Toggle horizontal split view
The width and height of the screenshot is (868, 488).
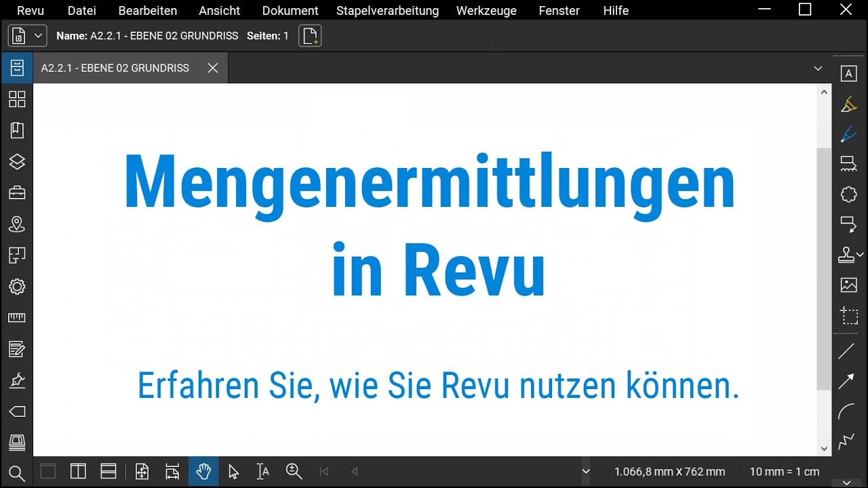108,471
